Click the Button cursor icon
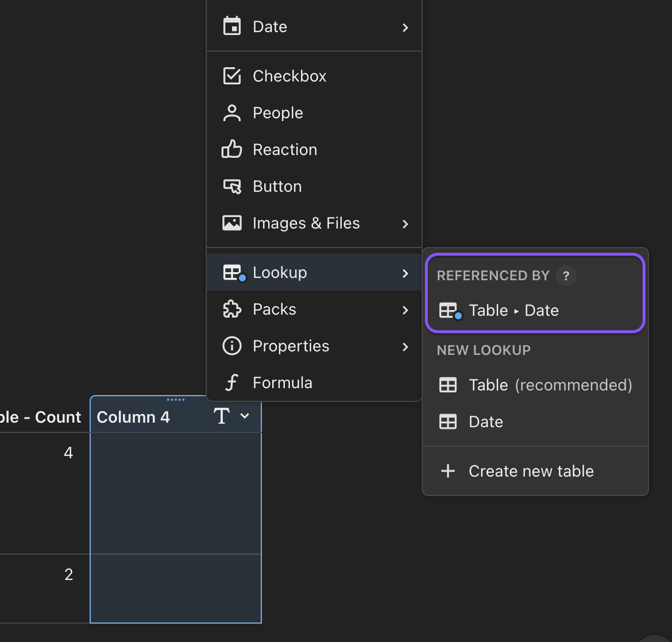This screenshot has height=642, width=672. pyautogui.click(x=232, y=187)
